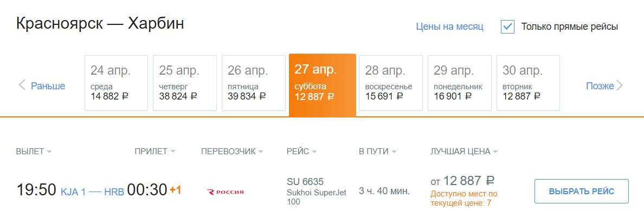The width and height of the screenshot is (644, 224).
Task: Sort by В ПУТИ duration
Action: 377,151
